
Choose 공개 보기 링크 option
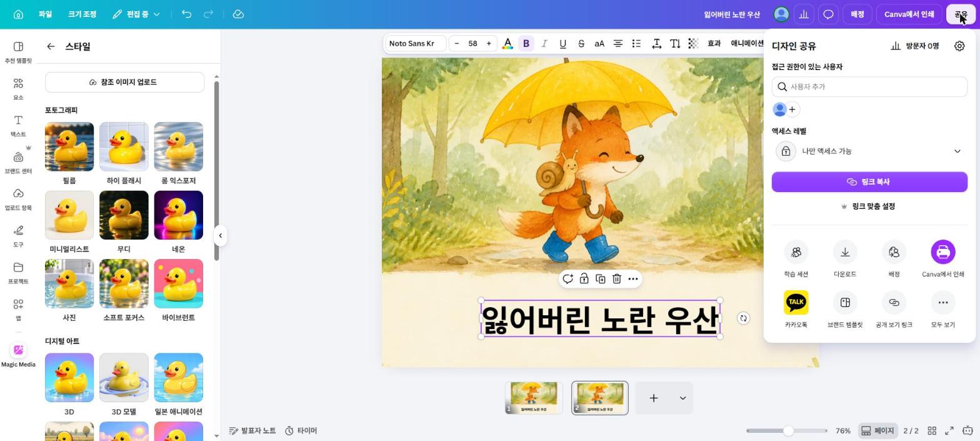click(x=894, y=310)
